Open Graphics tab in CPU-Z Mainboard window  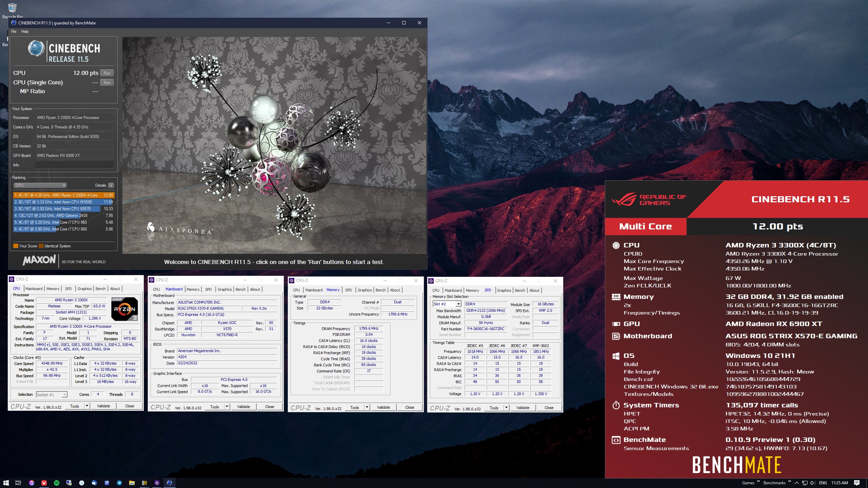(x=225, y=289)
